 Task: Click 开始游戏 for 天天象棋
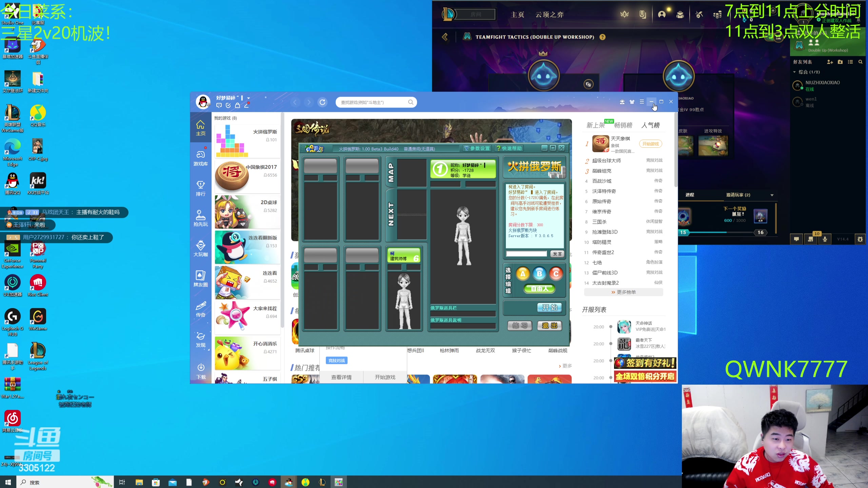click(650, 144)
